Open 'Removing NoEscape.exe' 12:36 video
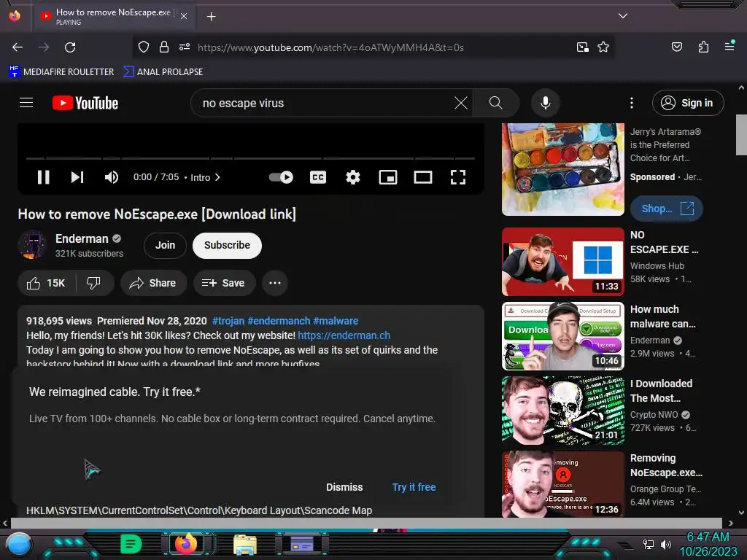Viewport: 747px width, 560px height. tap(563, 484)
